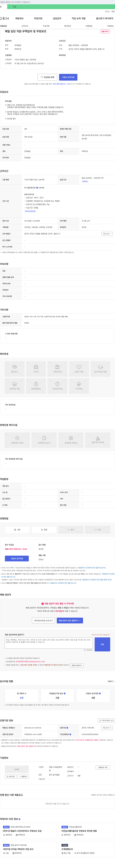Screen dimensions: 115x868
Task: Jump to the 모집요강 section tab
Action: [x=3, y=26]
